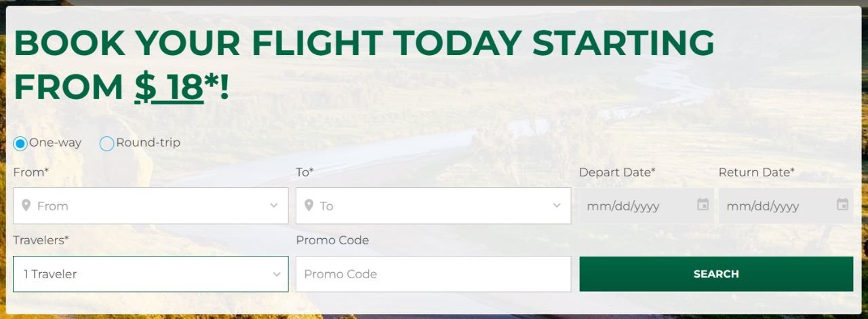Screen dimensions: 868x319
Task: Click the location pin icon in To field
Action: tap(309, 205)
